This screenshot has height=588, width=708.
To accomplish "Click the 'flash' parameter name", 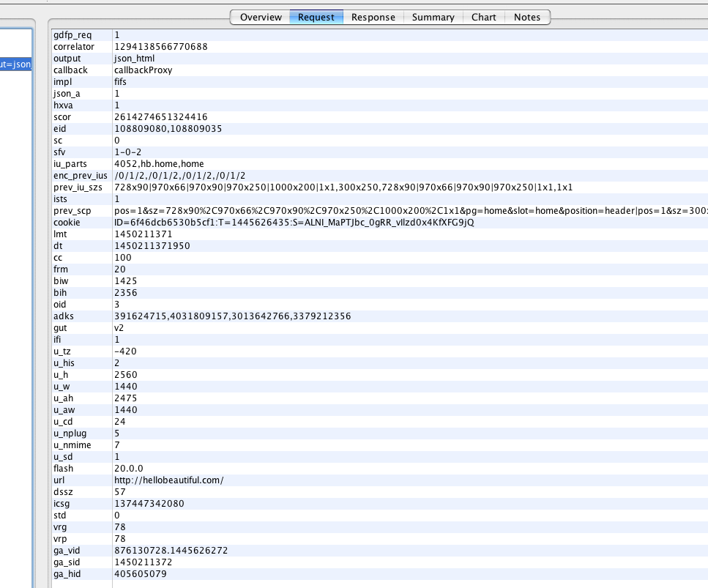I will coord(63,469).
